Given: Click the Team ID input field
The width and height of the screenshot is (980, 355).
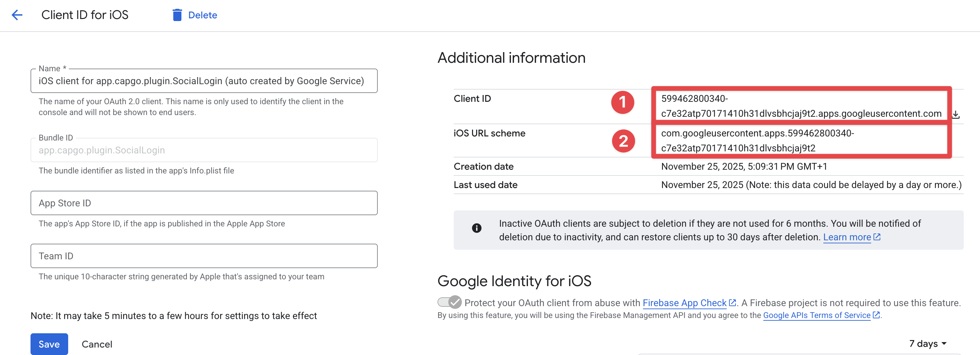Looking at the screenshot, I should 203,256.
